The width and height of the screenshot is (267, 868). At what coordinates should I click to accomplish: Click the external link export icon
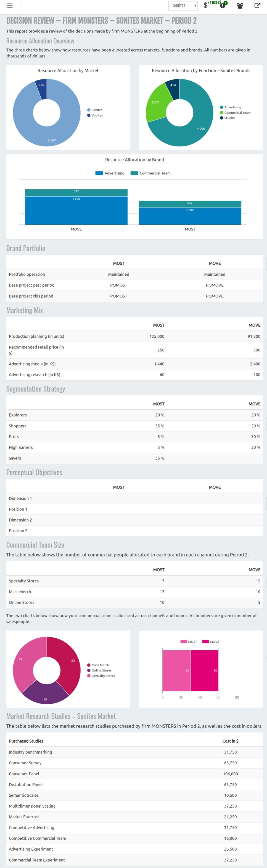257,6
